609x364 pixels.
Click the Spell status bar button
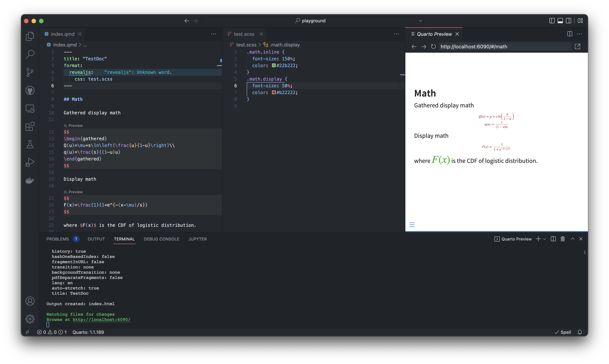point(563,332)
